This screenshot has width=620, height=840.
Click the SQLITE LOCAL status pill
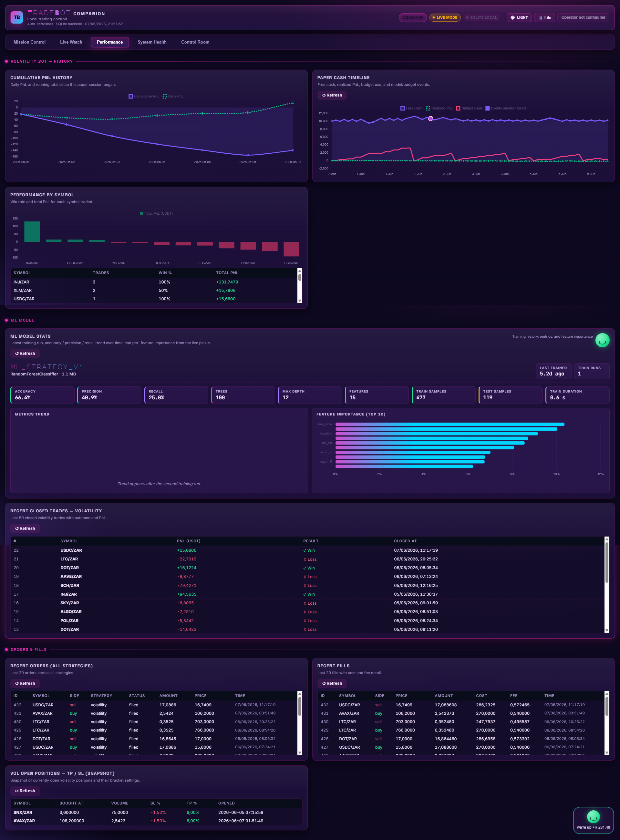(x=481, y=18)
